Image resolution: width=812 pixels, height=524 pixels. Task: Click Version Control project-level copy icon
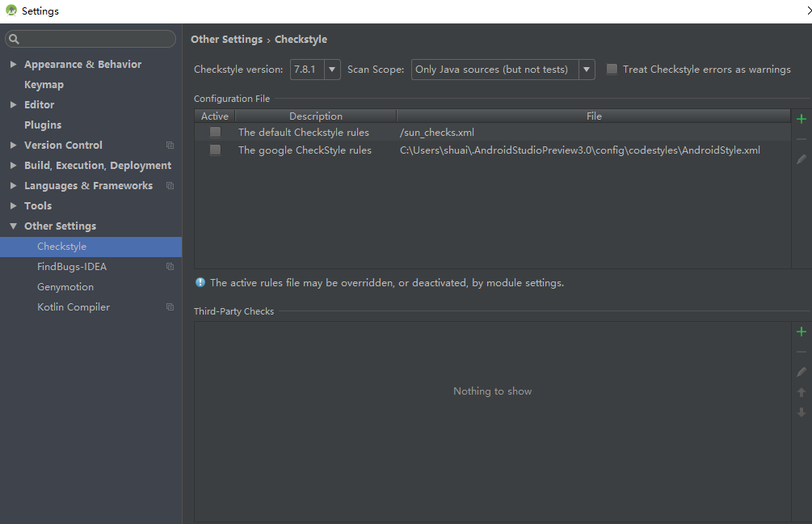tap(170, 145)
